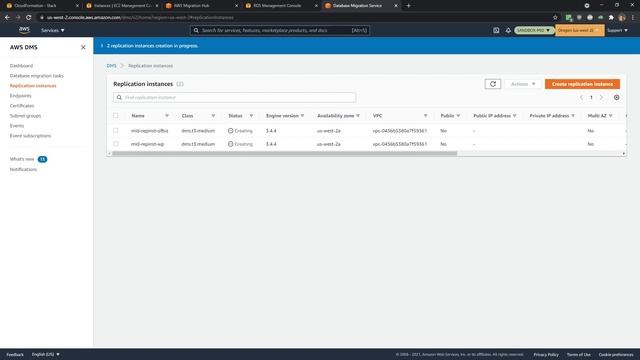
Task: Check the mid-reprint-wp row checkbox
Action: point(116,144)
